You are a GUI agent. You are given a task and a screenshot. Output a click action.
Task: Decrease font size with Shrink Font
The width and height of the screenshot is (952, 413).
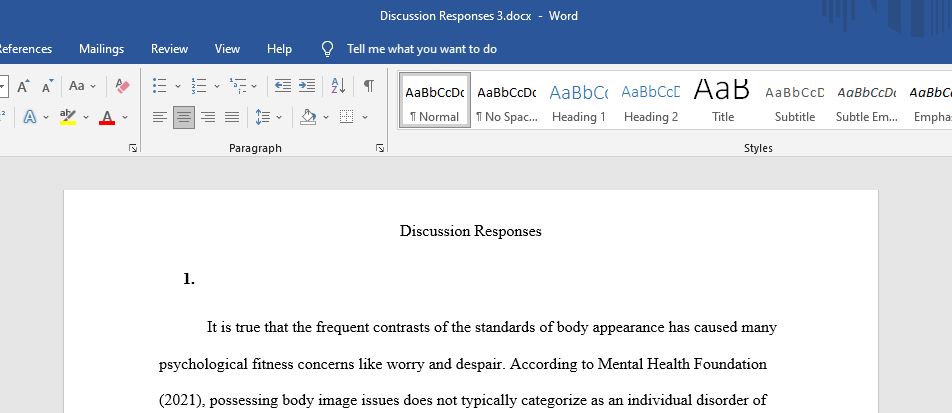pos(47,86)
